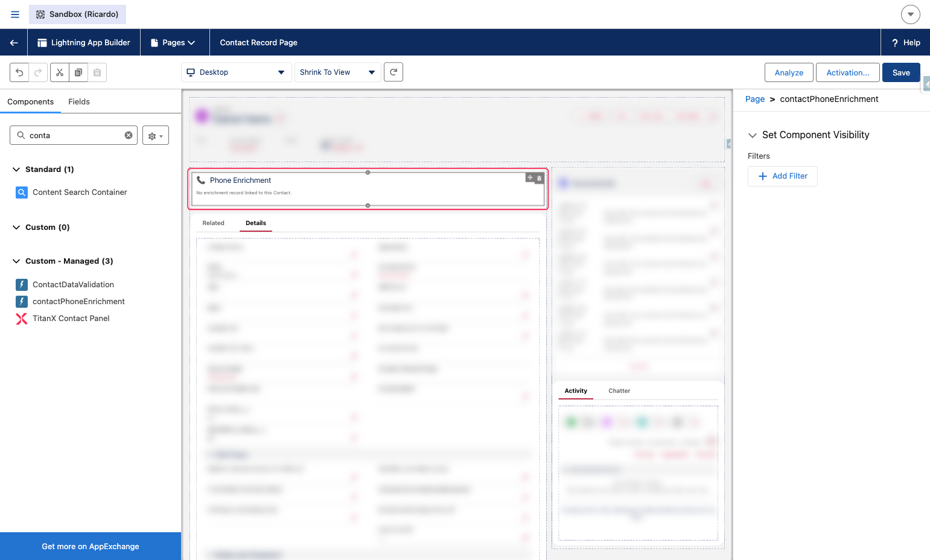The width and height of the screenshot is (930, 560).
Task: Switch to the Components tab
Action: [31, 102]
